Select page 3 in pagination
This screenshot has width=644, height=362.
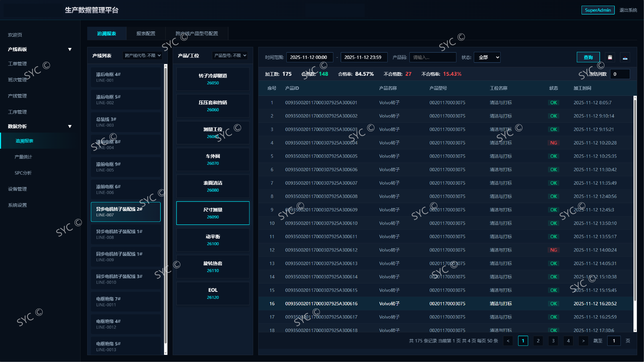553,341
